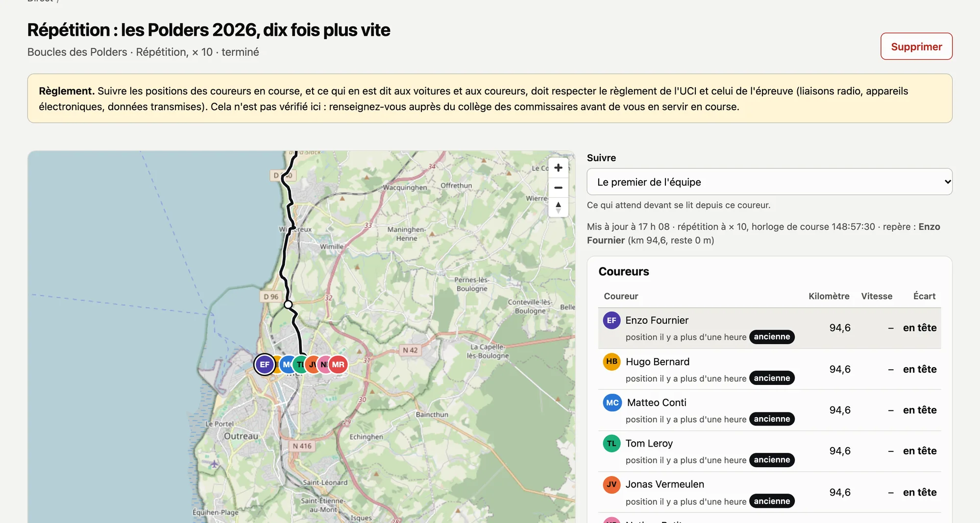980x523 pixels.
Task: Click the Kilomètre column header
Action: point(829,296)
